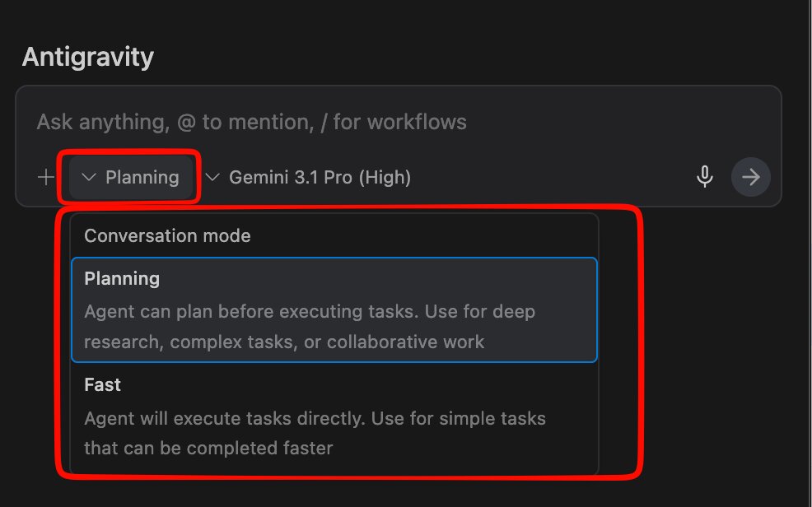Click the chevron beside Gemini 3.1 Pro
Viewport: 812px width, 507px height.
click(x=212, y=177)
